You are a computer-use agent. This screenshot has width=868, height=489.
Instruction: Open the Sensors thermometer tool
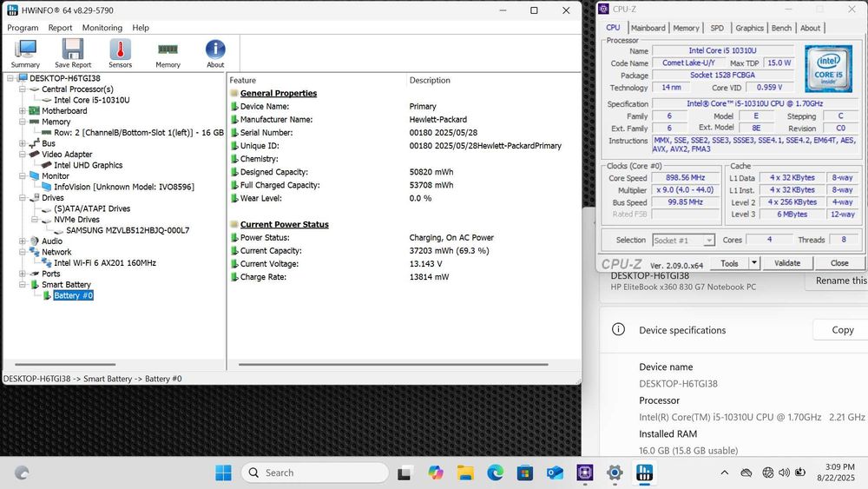[120, 54]
